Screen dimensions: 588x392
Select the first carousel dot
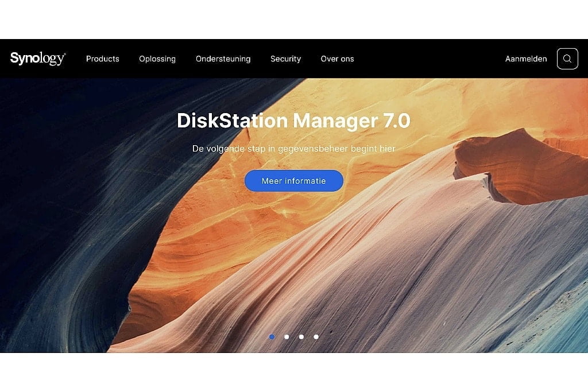tap(272, 337)
